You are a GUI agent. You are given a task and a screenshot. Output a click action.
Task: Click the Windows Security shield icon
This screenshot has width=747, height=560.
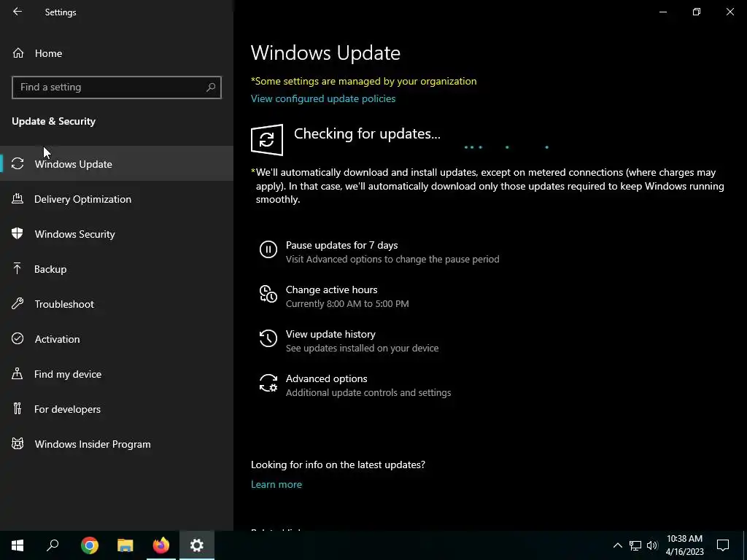click(x=18, y=233)
